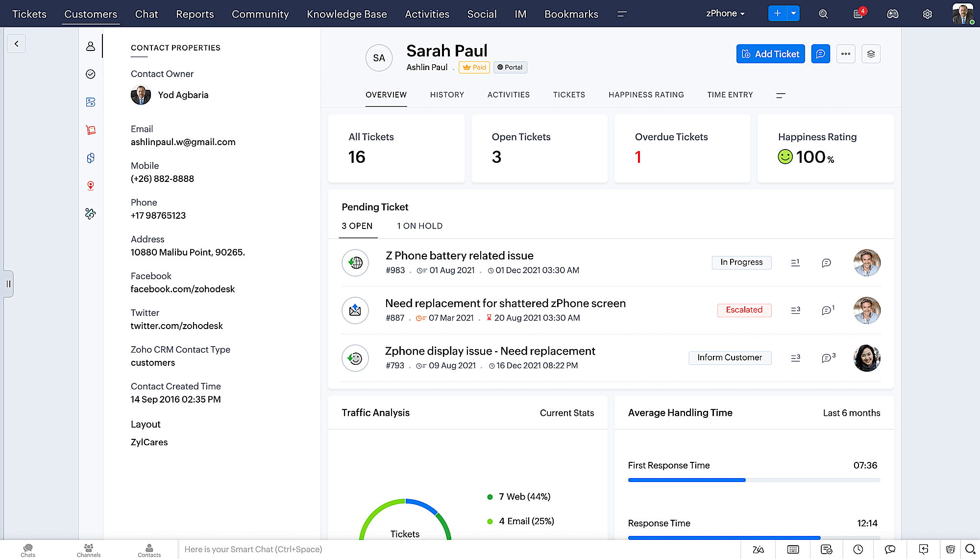Click the notification bell with badge 4
The height and width of the screenshot is (559, 980).
click(x=858, y=13)
